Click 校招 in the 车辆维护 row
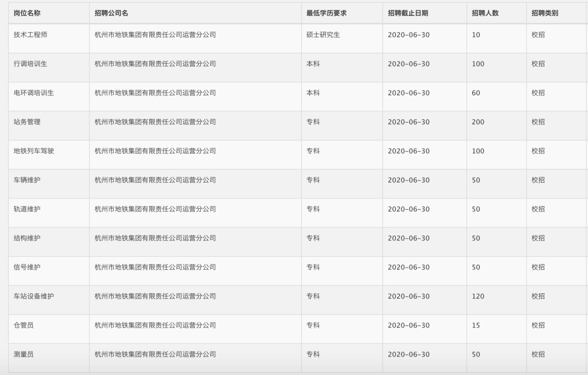 coord(538,180)
